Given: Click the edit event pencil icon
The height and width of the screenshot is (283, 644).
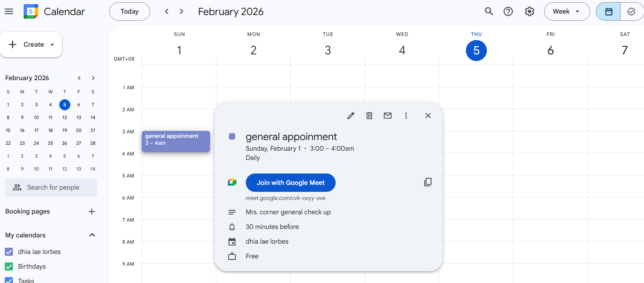Looking at the screenshot, I should coord(351,116).
